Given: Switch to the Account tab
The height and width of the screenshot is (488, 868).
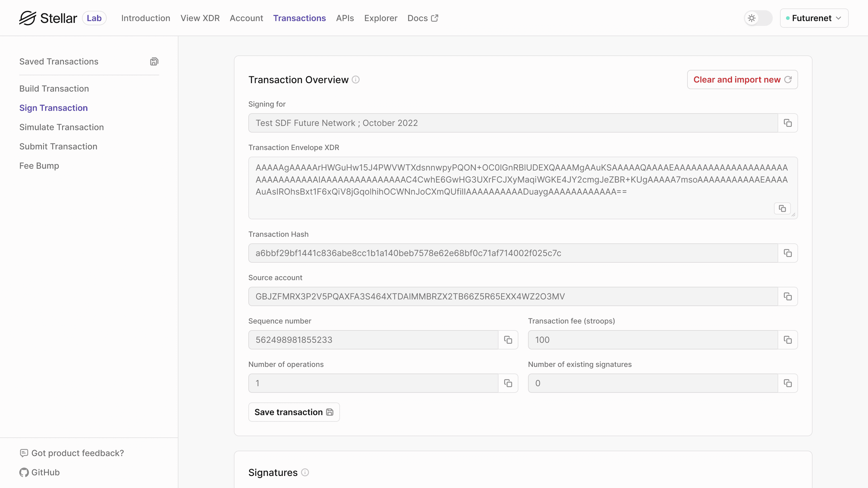Looking at the screenshot, I should [246, 18].
